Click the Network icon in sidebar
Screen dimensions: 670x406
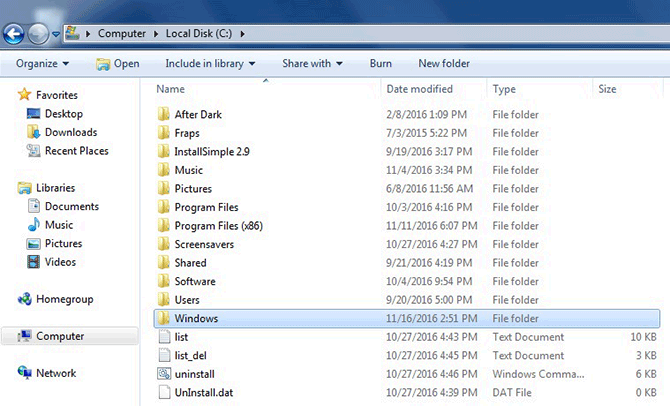coord(24,373)
